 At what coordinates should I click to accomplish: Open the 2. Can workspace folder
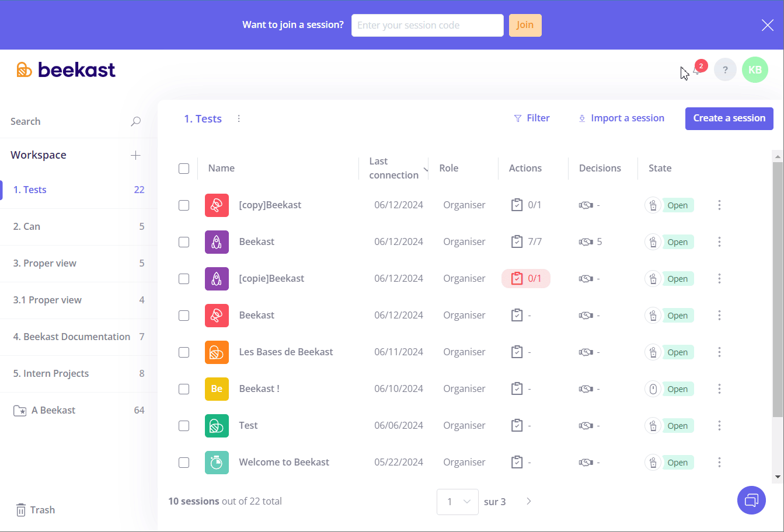click(79, 227)
